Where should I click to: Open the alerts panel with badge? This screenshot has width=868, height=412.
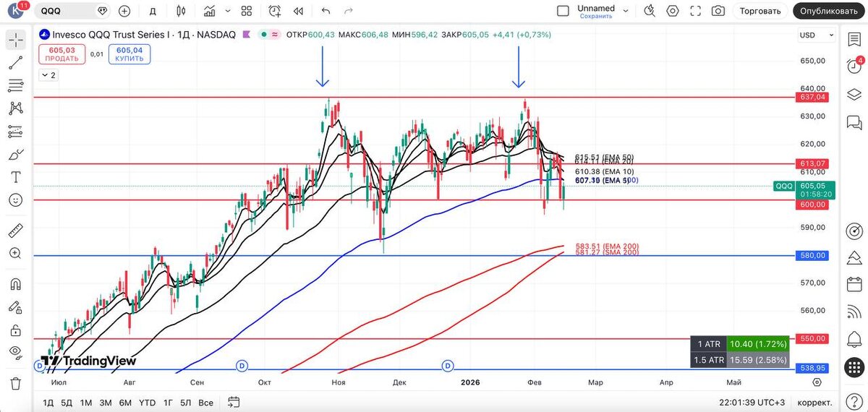pos(854,65)
